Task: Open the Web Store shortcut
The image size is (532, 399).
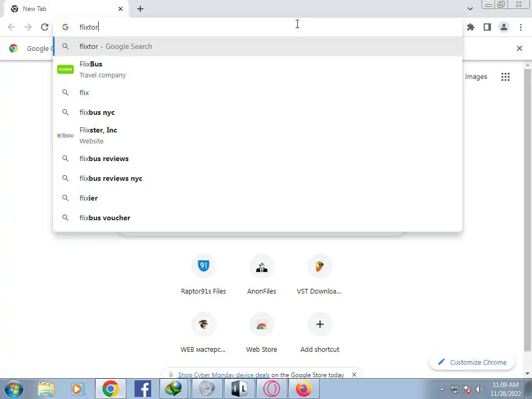Action: tap(262, 333)
